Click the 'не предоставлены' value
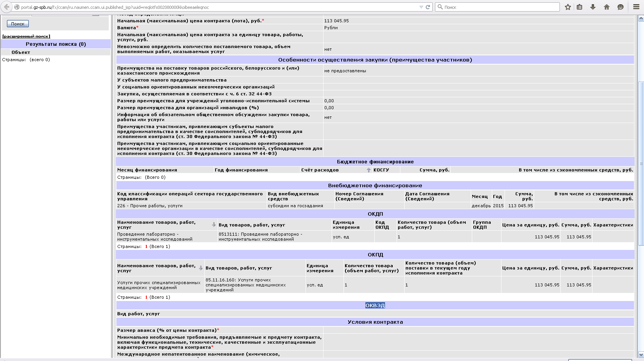 click(345, 71)
